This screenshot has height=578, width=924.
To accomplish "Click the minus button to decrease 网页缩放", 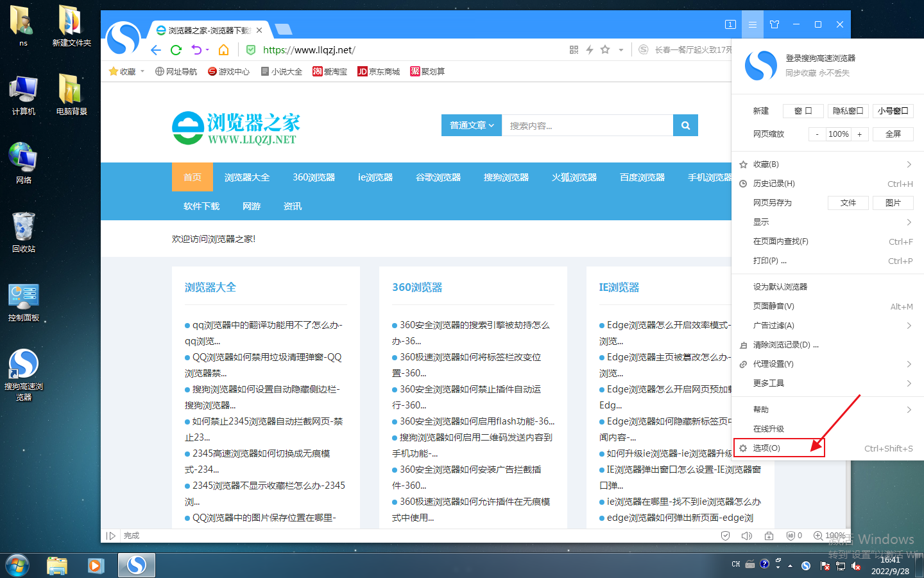I will [817, 134].
